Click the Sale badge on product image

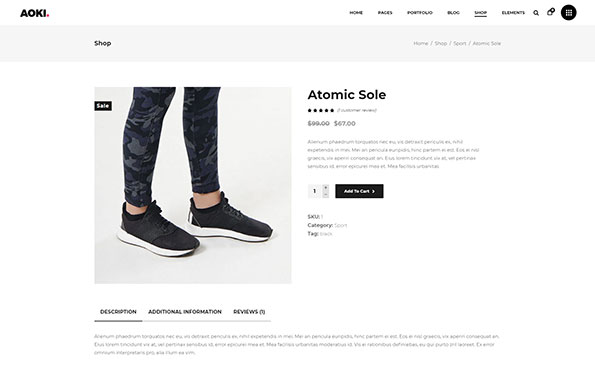point(103,106)
